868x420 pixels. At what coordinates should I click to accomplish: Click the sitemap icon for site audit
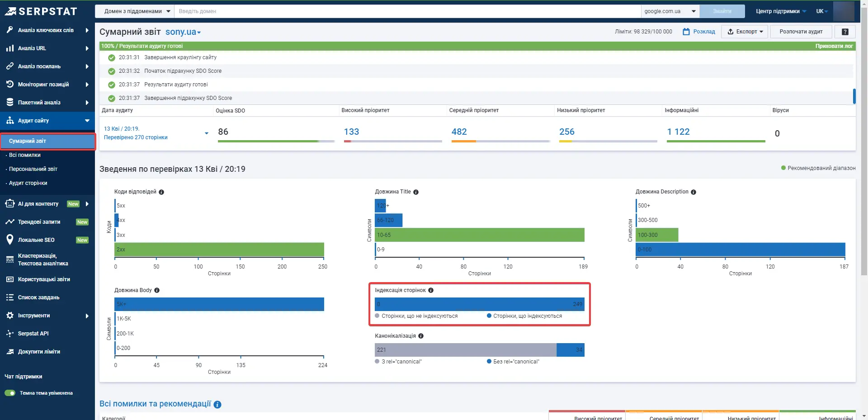point(9,120)
